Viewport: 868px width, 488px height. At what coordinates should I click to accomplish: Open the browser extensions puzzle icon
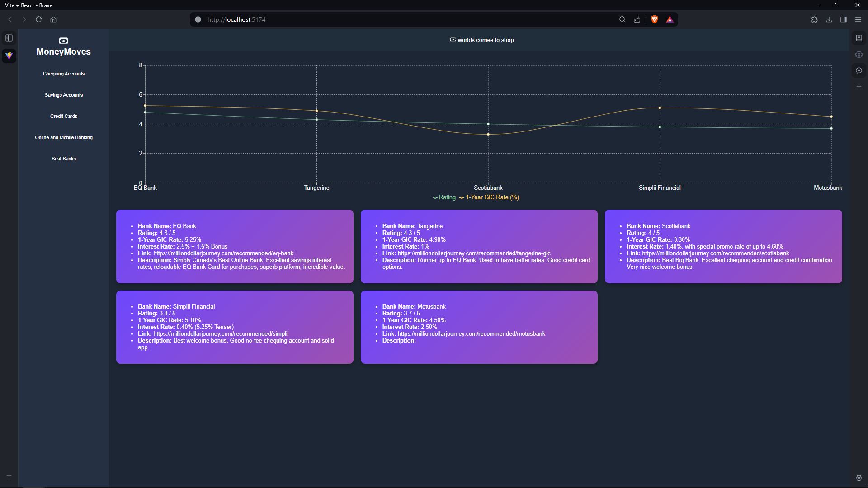pyautogui.click(x=814, y=19)
